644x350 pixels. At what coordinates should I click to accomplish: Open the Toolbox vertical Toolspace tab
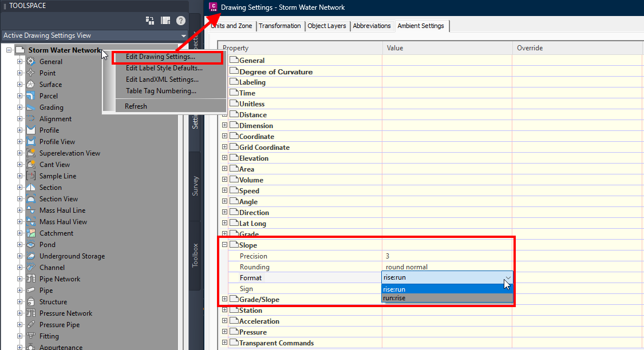coord(195,255)
